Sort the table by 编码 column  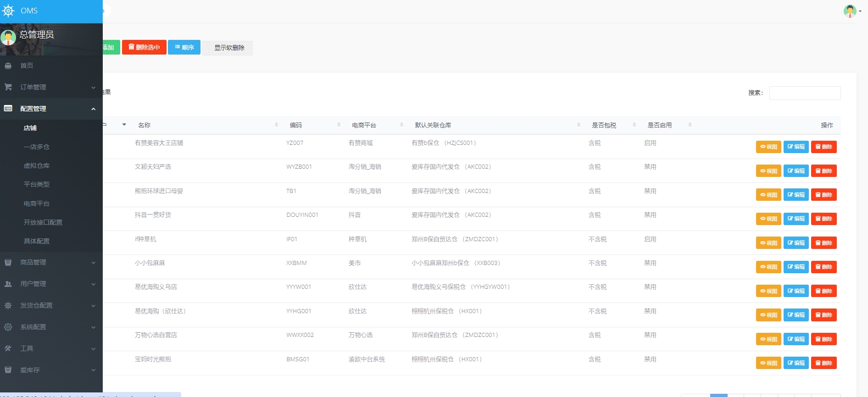tap(314, 125)
